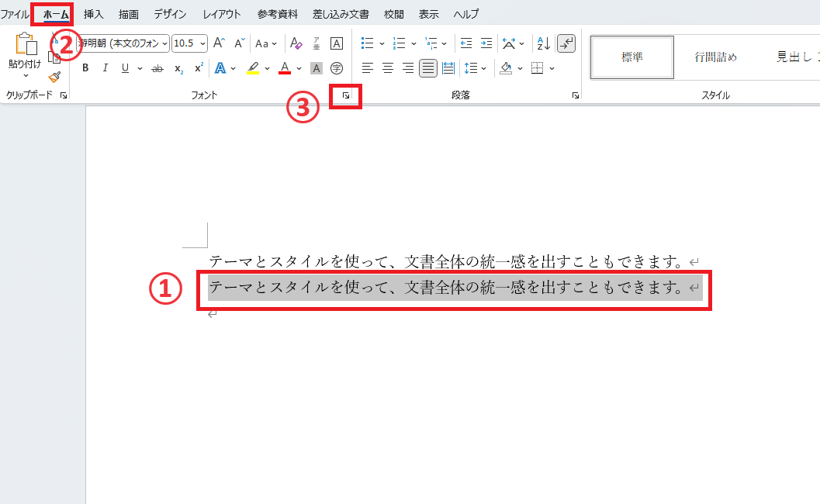Open the ファイル menu
Viewport: 820px width, 504px height.
pyautogui.click(x=15, y=14)
